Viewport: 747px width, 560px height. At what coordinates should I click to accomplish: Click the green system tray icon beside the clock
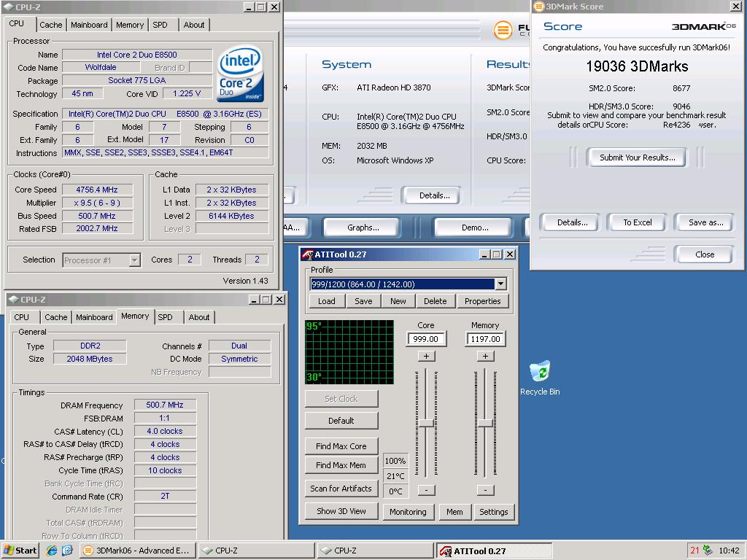click(x=708, y=551)
